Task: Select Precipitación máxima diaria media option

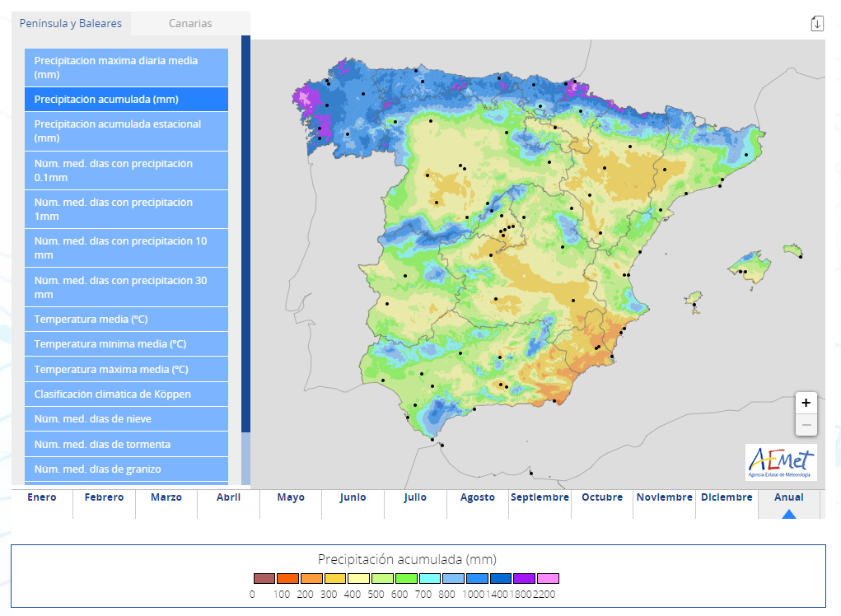Action: tap(126, 68)
